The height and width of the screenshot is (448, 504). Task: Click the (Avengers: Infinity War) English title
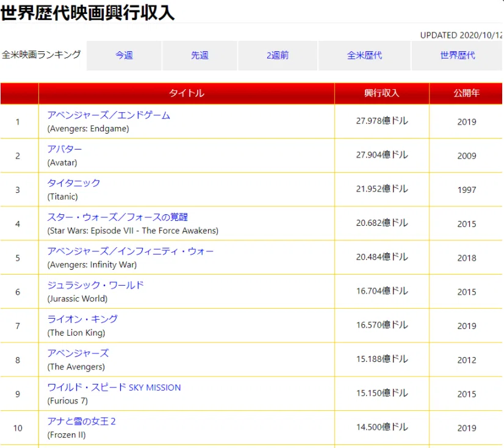[92, 265]
